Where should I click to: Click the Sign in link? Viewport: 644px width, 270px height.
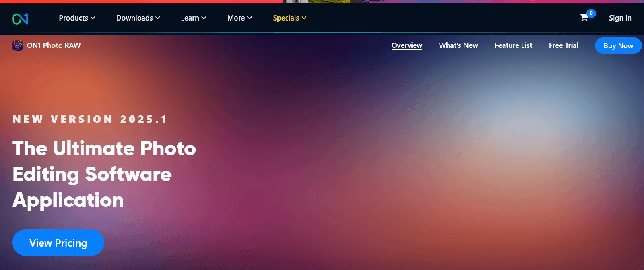click(620, 18)
